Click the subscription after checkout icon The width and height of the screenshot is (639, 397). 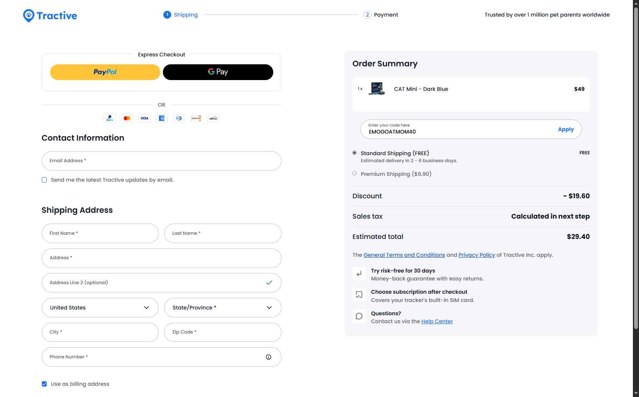point(359,295)
